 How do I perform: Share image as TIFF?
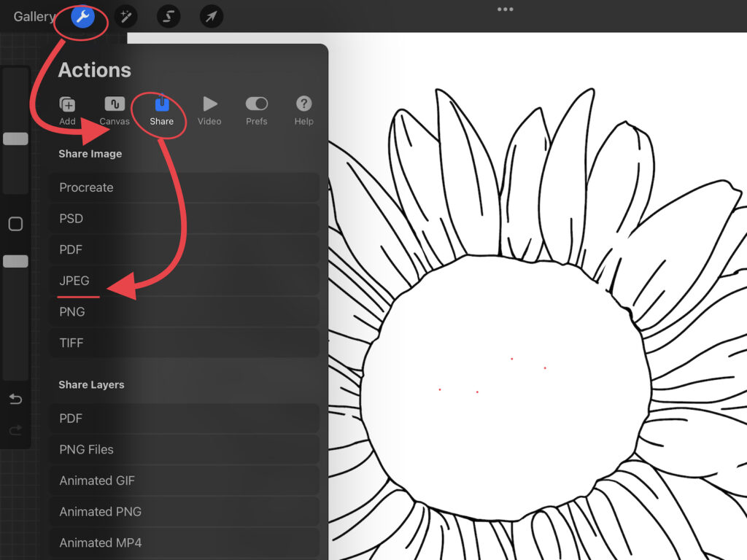click(185, 343)
